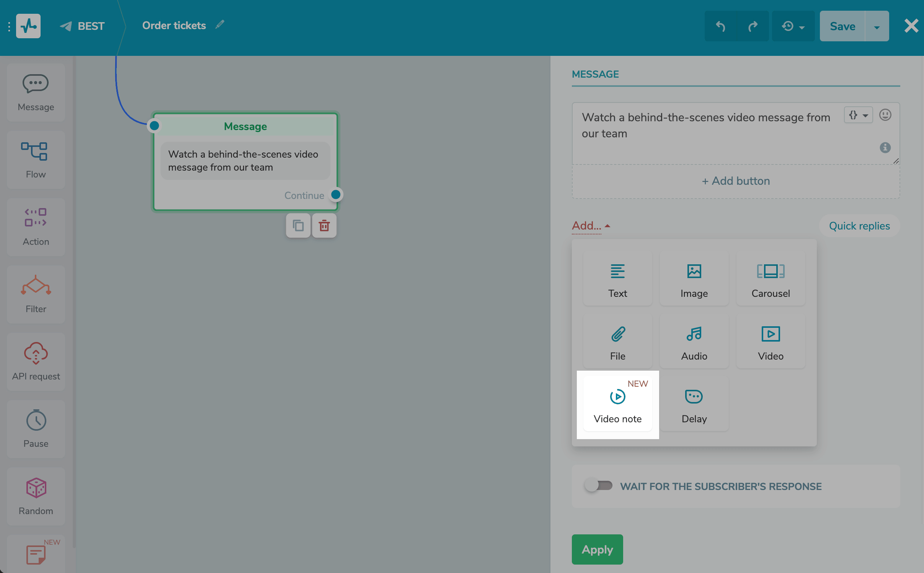Click the Quick replies link
The image size is (924, 573).
pos(859,226)
